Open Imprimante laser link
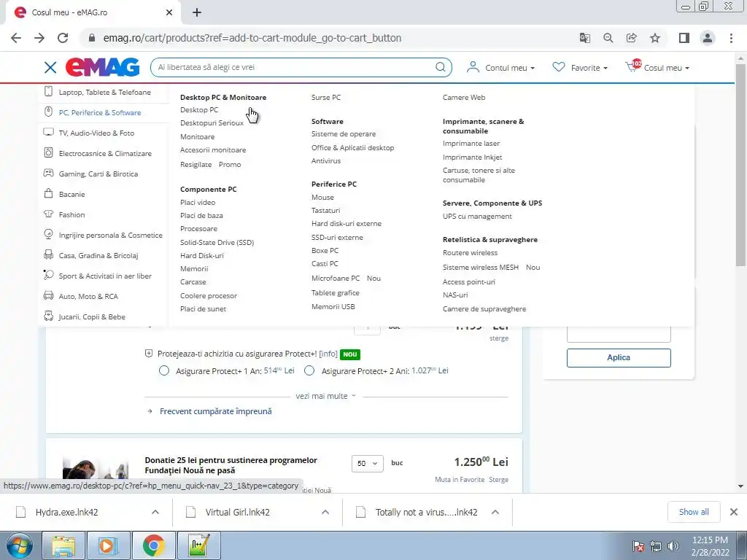 [471, 144]
